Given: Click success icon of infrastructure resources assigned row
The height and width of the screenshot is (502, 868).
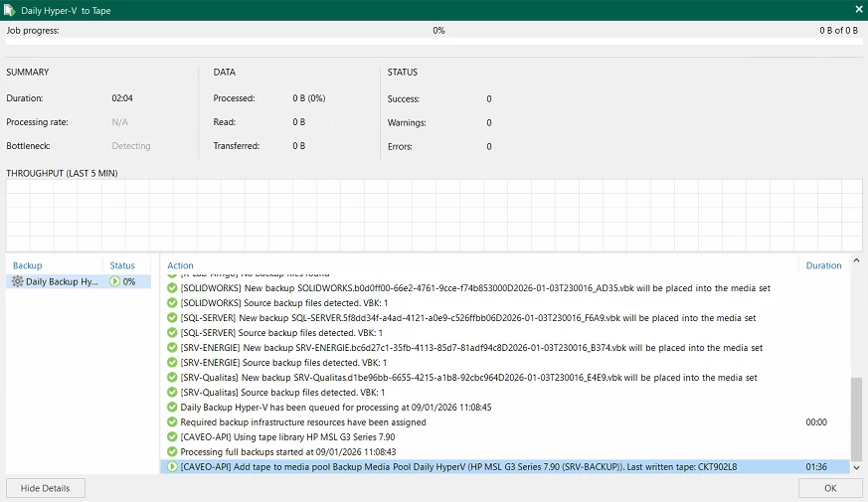Looking at the screenshot, I should tap(172, 422).
